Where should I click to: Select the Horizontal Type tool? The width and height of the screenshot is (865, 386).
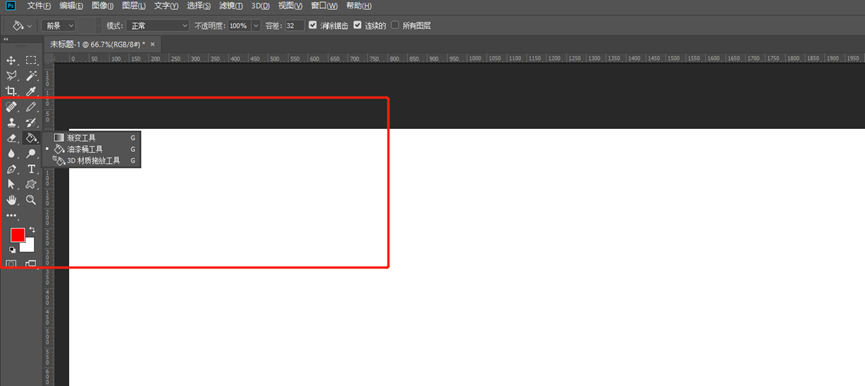tap(31, 169)
